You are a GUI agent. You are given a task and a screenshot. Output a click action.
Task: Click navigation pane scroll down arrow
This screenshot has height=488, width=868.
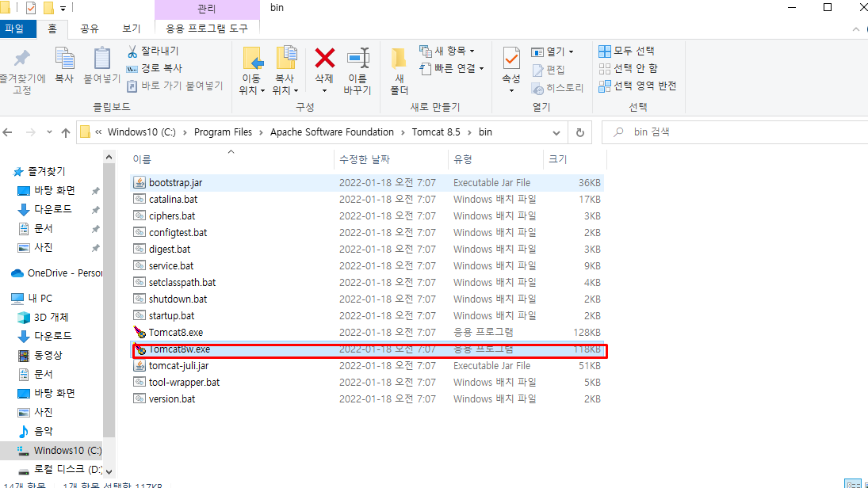tap(109, 472)
